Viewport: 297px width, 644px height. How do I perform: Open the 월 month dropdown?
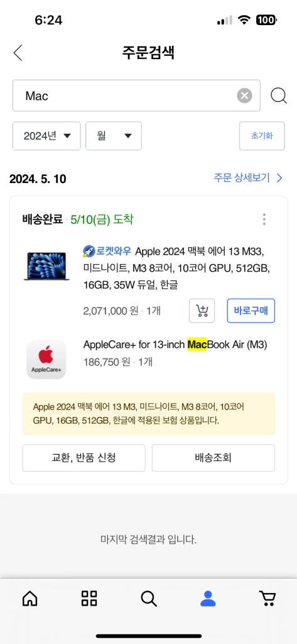tap(114, 136)
